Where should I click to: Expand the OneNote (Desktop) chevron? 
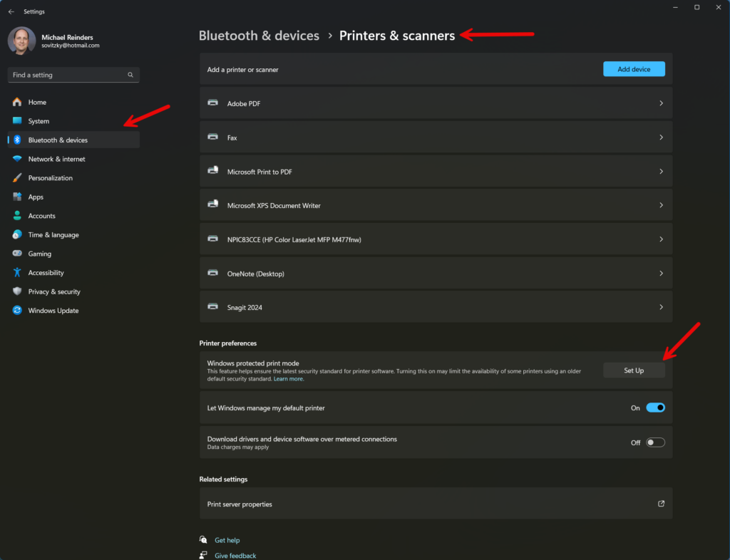(661, 274)
